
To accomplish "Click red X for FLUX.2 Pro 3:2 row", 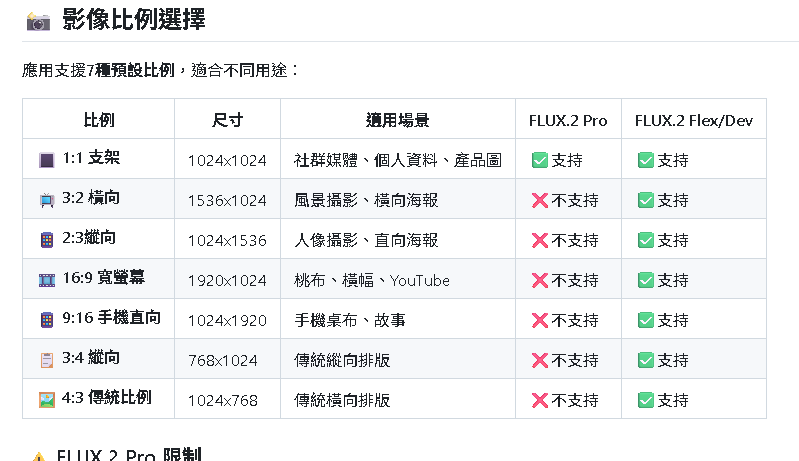I will (540, 200).
